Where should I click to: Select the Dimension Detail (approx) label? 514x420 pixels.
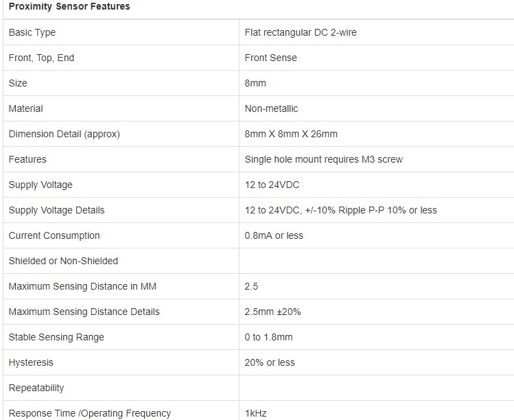point(65,134)
